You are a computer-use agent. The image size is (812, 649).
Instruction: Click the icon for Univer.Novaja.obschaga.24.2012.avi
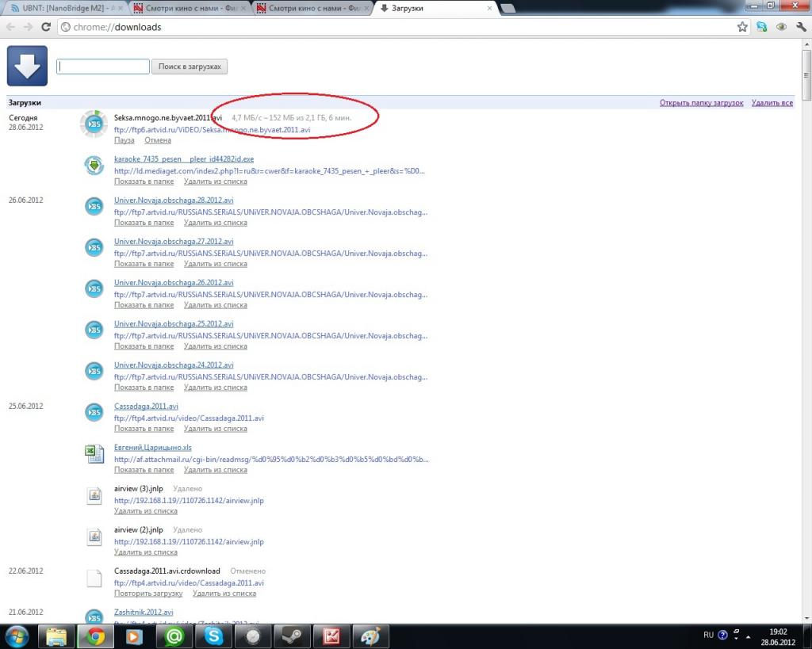click(94, 371)
